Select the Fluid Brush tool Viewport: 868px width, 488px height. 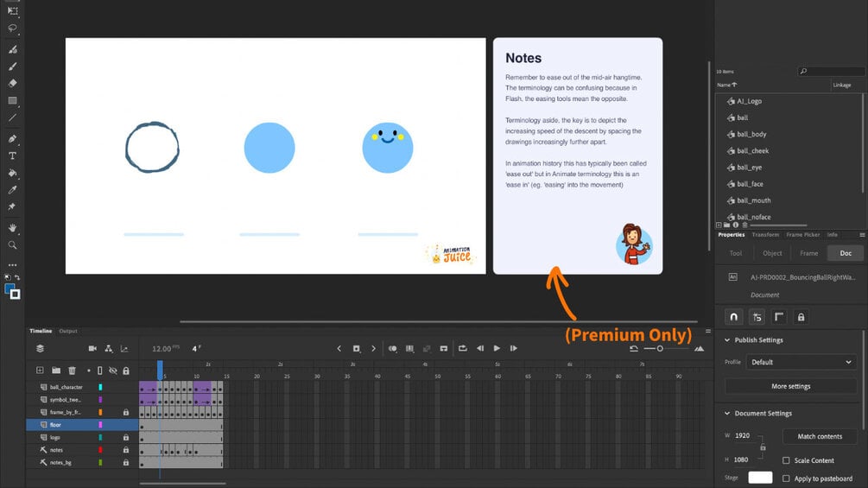pyautogui.click(x=12, y=49)
